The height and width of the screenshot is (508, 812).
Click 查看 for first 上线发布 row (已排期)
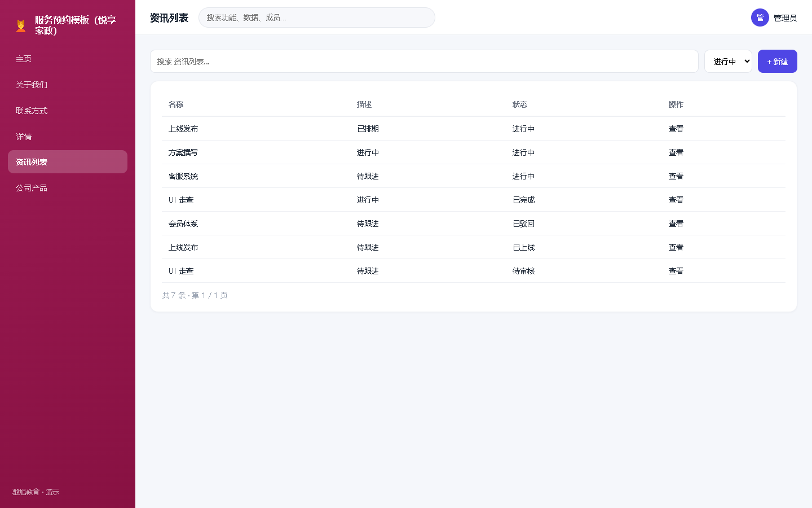click(x=676, y=129)
